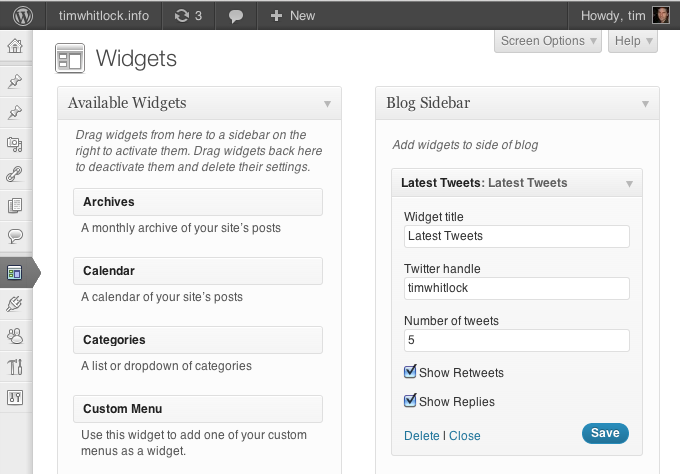
Task: Collapse the Latest Tweets widget arrow
Action: (x=629, y=184)
